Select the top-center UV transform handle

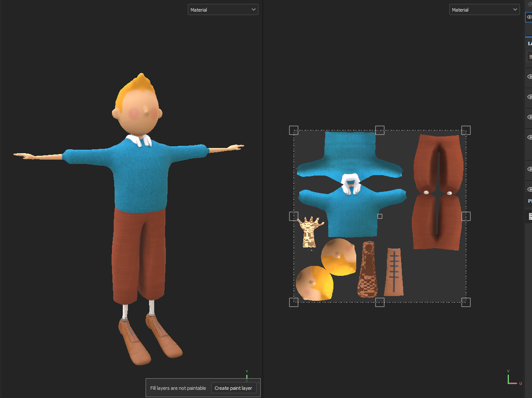[x=380, y=130]
